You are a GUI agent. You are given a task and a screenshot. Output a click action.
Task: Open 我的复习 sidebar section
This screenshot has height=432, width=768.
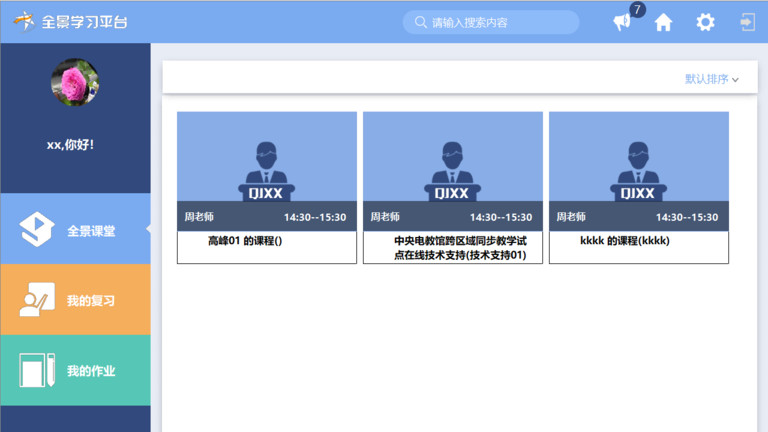pos(91,301)
